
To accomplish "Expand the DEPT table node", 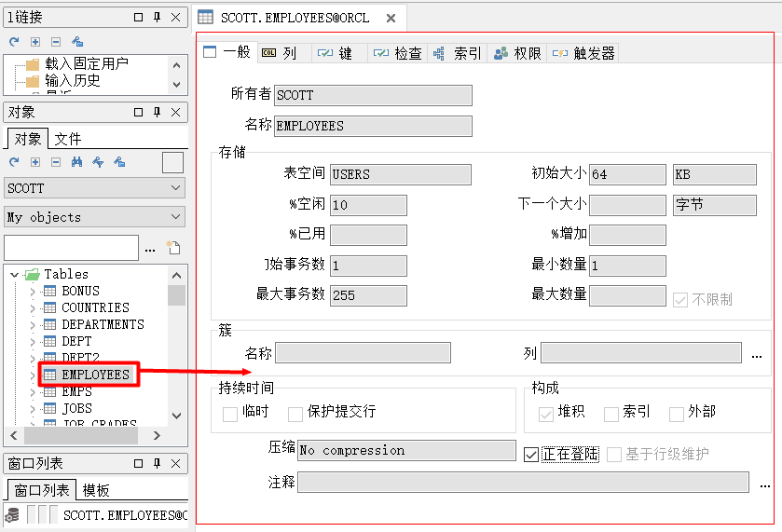I will pos(33,342).
